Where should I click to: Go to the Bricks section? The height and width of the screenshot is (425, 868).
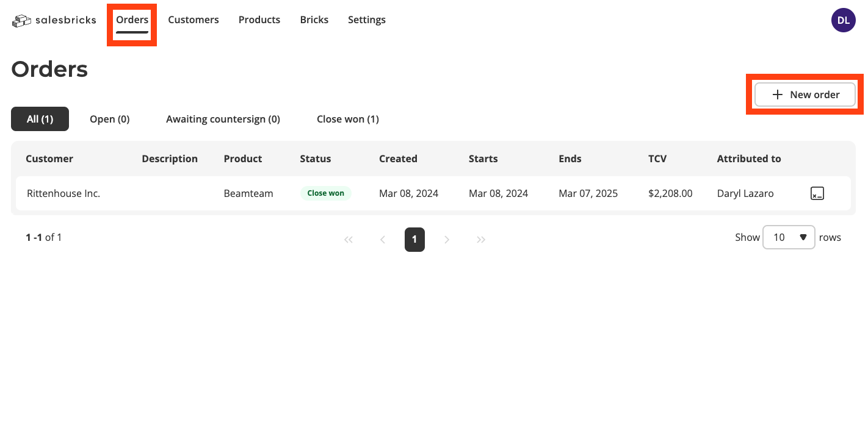pos(314,20)
